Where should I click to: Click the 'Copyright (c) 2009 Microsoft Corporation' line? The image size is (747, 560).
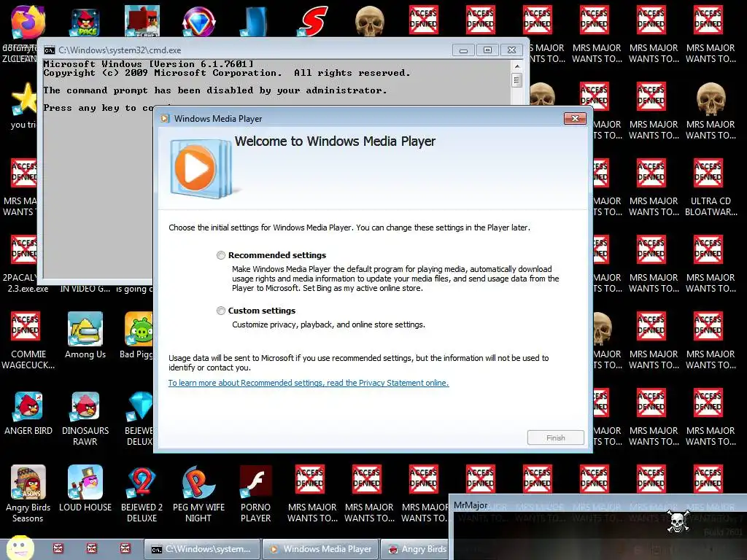pos(227,73)
